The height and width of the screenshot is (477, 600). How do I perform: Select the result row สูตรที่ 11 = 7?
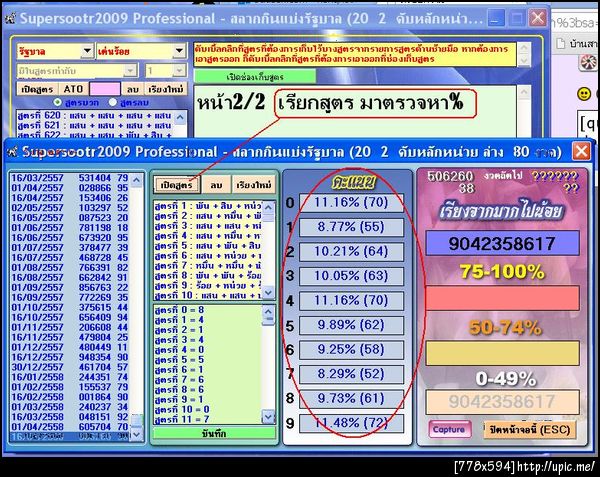tap(209, 419)
